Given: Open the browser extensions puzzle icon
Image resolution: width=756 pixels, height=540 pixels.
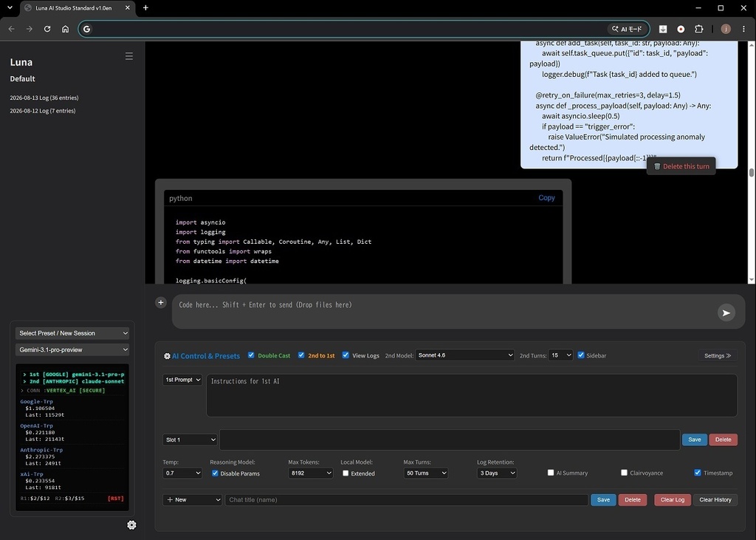Looking at the screenshot, I should 698,29.
